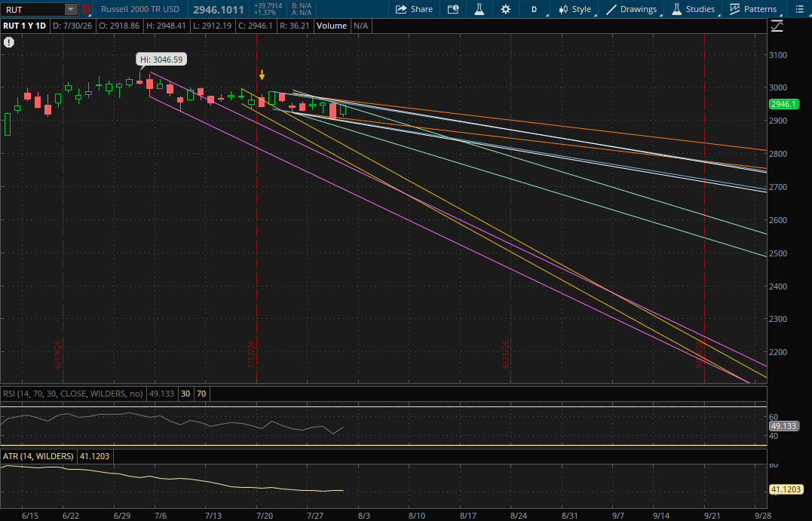812x521 pixels.
Task: Click the ATR (14, WILDERS) study label
Action: 38,456
